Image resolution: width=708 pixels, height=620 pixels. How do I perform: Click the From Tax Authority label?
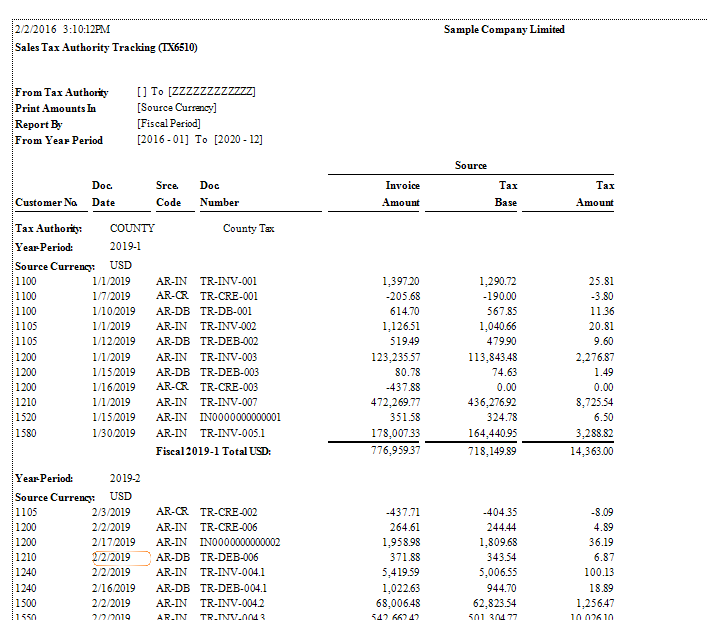click(x=62, y=92)
